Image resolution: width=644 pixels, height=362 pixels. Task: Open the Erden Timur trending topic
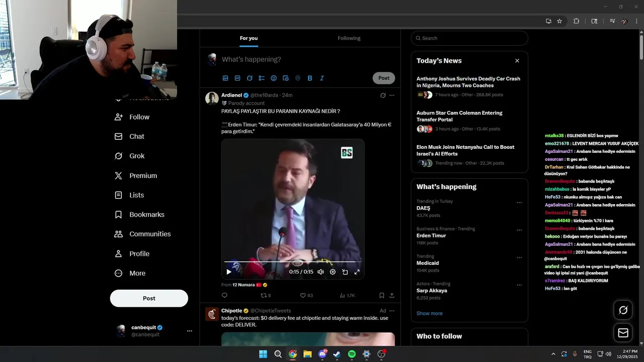pyautogui.click(x=431, y=235)
